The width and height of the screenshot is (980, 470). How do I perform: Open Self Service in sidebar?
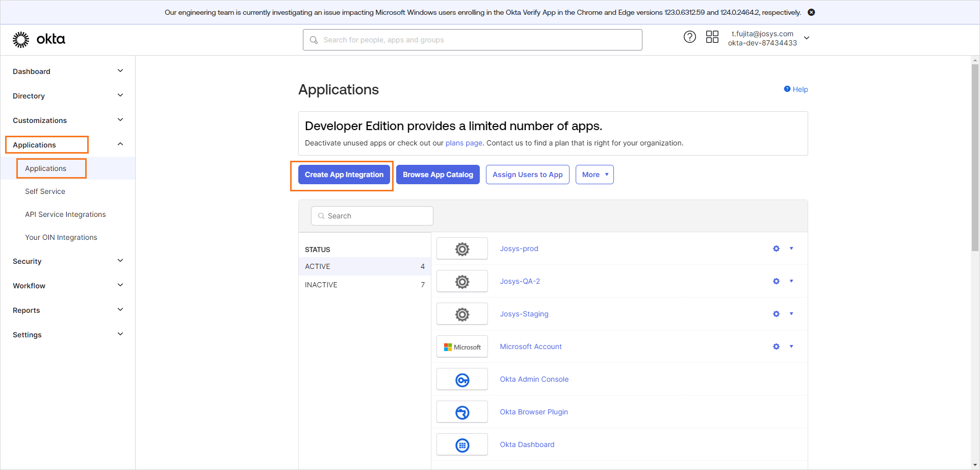[x=45, y=191]
